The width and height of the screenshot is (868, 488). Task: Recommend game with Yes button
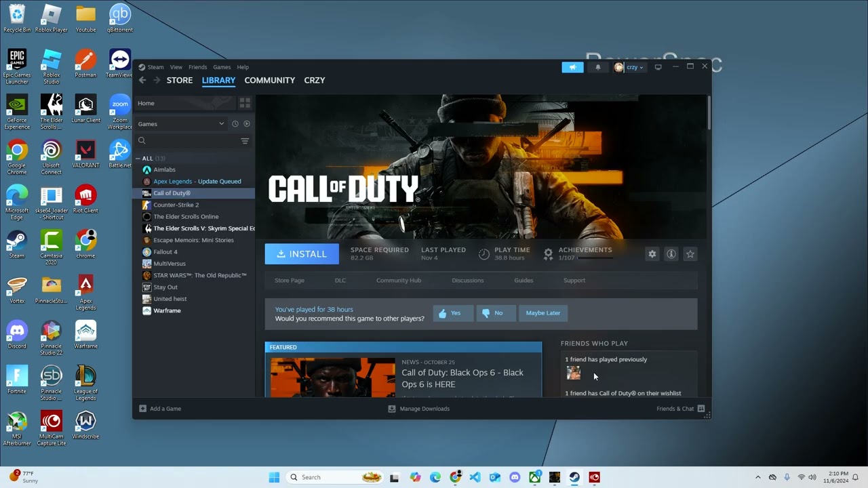point(453,313)
